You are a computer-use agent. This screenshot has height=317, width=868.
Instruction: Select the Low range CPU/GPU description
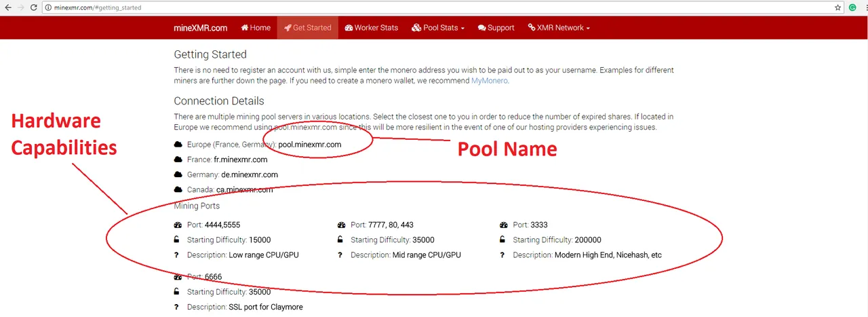click(x=264, y=255)
